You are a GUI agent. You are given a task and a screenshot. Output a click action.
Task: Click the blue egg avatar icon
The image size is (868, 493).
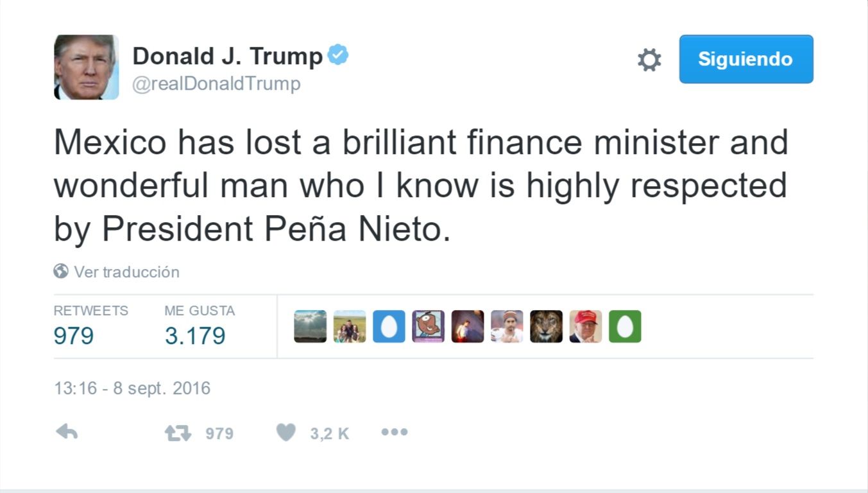(x=388, y=327)
